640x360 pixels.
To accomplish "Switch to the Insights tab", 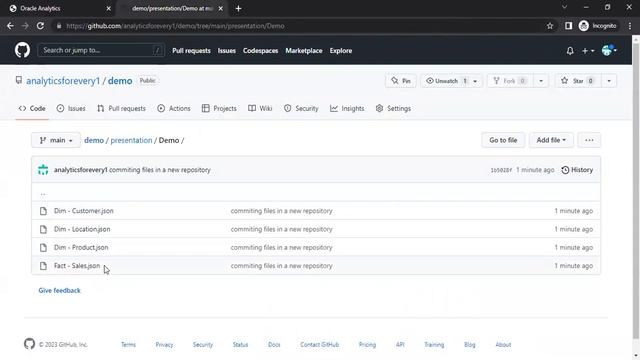I will [347, 109].
